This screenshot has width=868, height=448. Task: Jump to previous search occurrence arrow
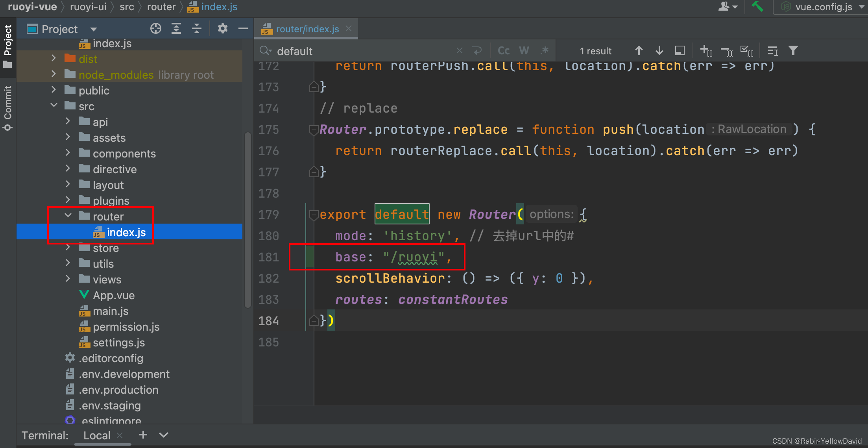(639, 51)
